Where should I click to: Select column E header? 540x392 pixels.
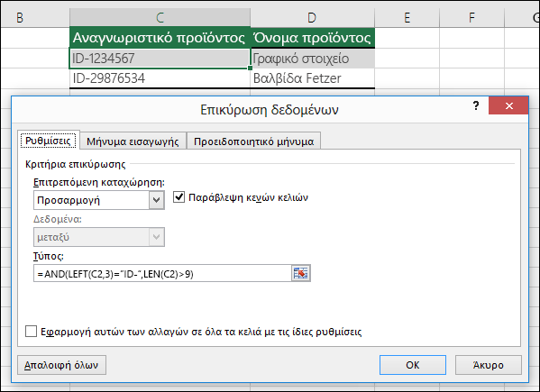pyautogui.click(x=407, y=17)
